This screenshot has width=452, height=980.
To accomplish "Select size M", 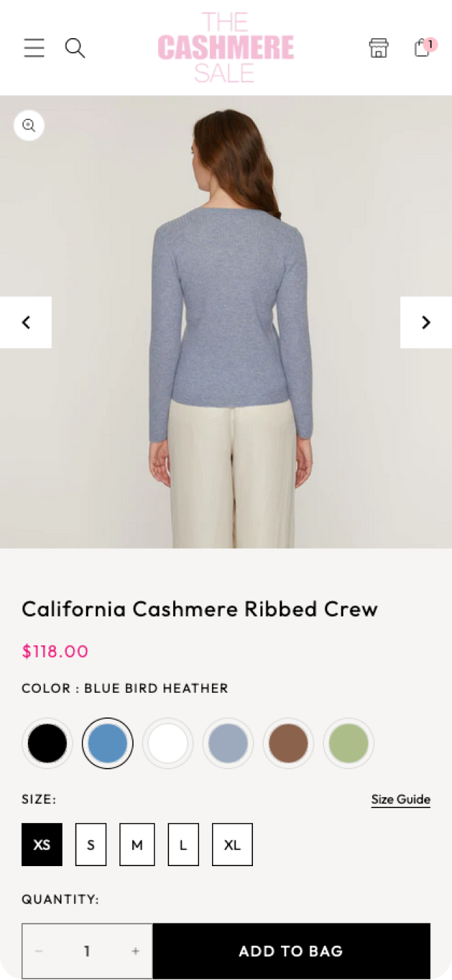I will (137, 844).
